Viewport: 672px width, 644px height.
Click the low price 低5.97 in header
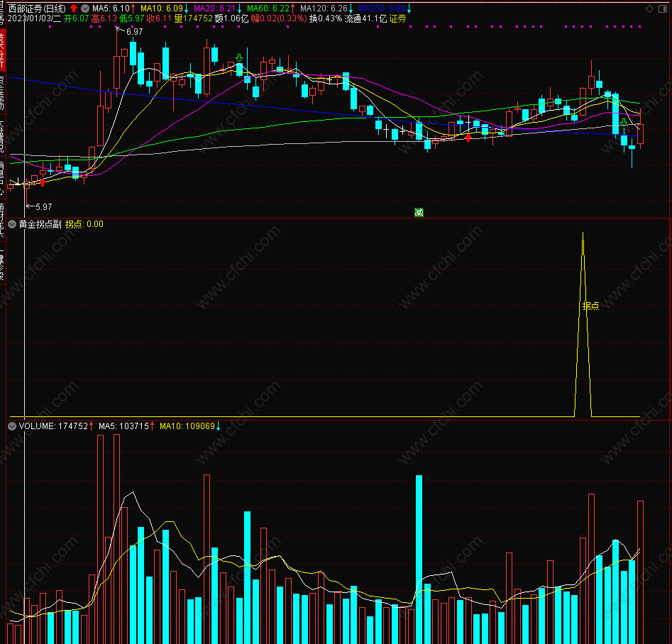click(131, 18)
